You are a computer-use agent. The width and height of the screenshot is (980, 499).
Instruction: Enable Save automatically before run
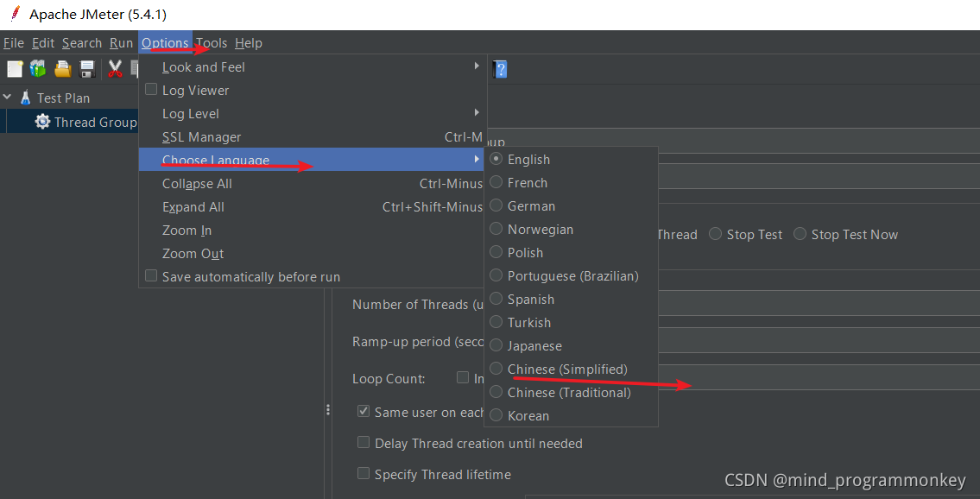pyautogui.click(x=150, y=275)
